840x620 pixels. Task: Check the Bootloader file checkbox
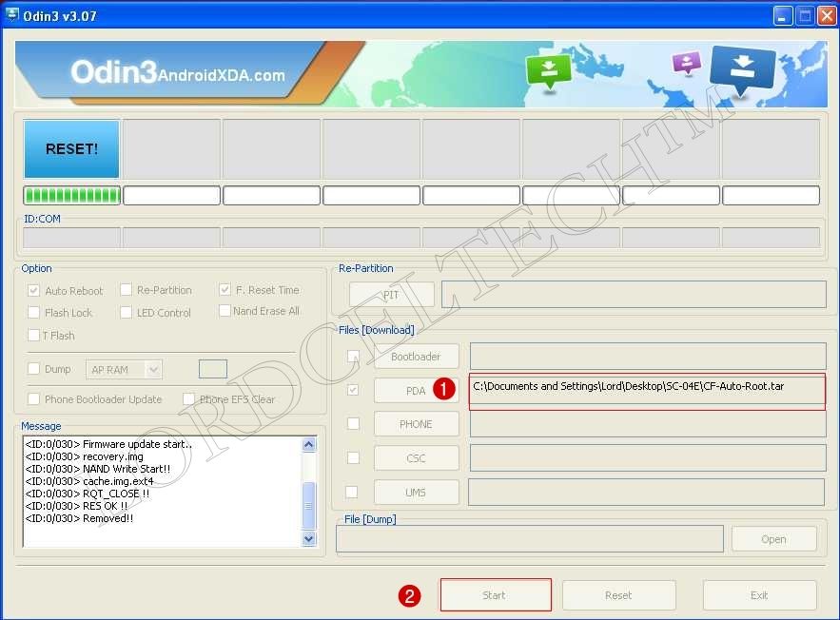click(x=353, y=356)
